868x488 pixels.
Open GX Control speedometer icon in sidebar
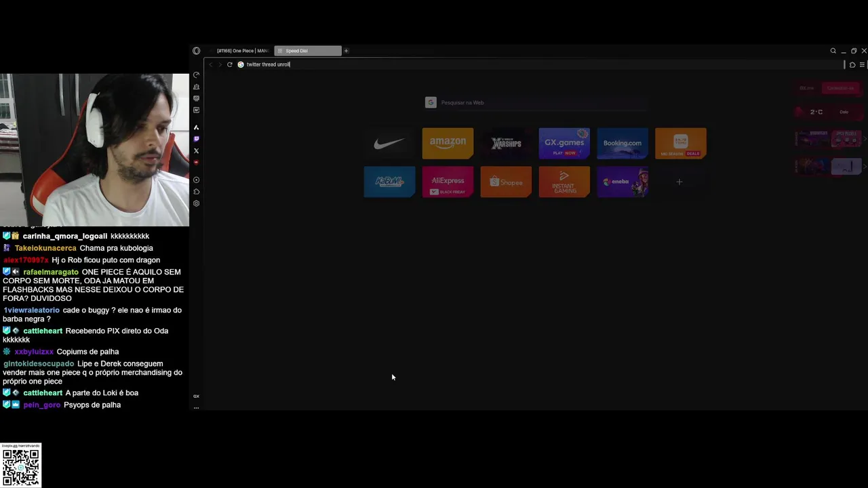pos(197,75)
